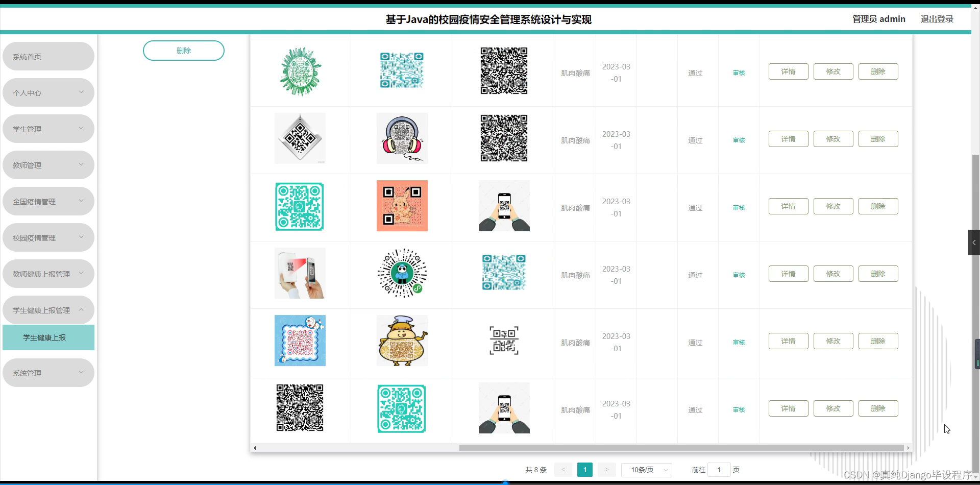The height and width of the screenshot is (485, 980).
Task: Collapse the 学生健康上报管理 menu chevron
Action: [81, 310]
